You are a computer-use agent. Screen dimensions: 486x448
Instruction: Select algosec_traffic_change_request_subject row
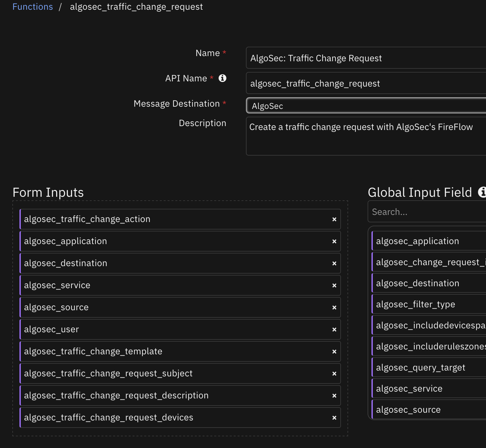click(x=180, y=373)
